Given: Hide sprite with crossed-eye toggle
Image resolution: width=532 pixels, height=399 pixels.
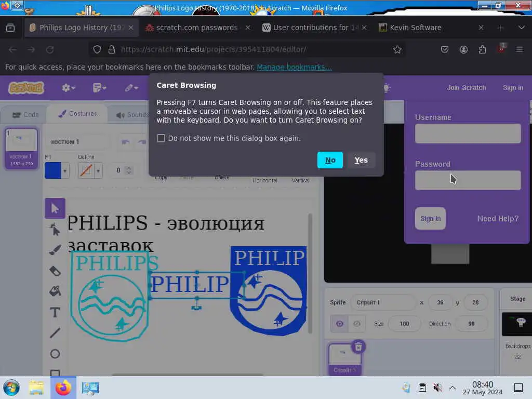Looking at the screenshot, I should [x=356, y=324].
